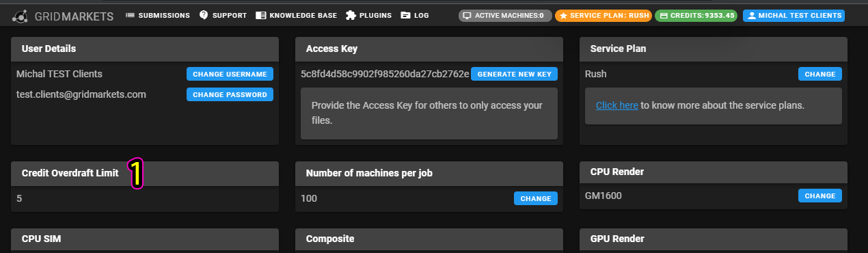Click the Submissions list icon
868x253 pixels.
tap(130, 15)
